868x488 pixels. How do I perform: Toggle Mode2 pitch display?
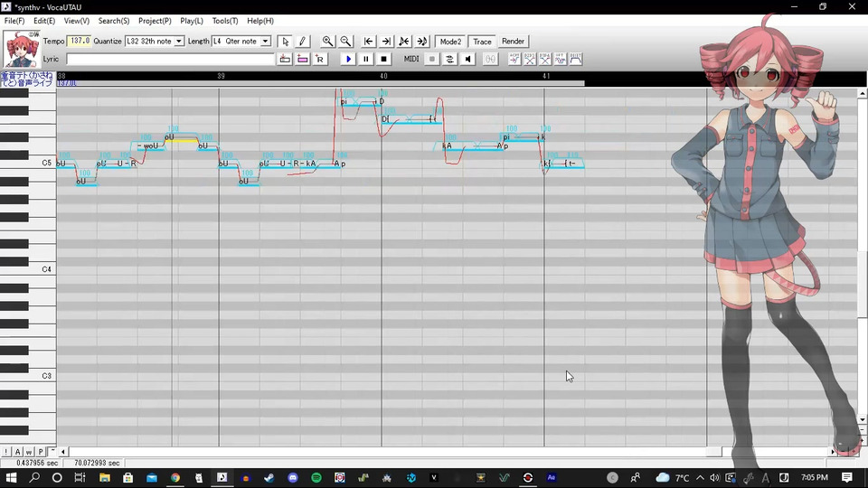450,42
